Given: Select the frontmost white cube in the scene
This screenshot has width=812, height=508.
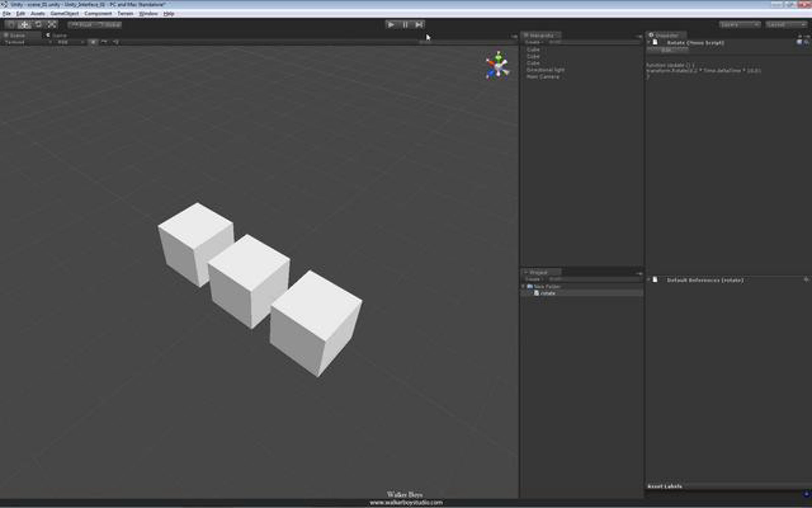Looking at the screenshot, I should [x=315, y=323].
